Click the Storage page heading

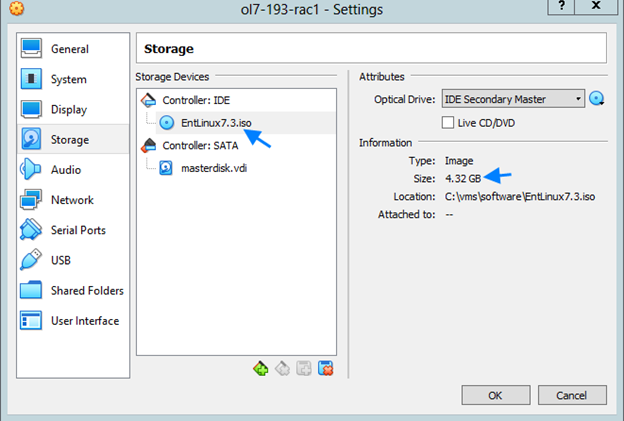169,49
